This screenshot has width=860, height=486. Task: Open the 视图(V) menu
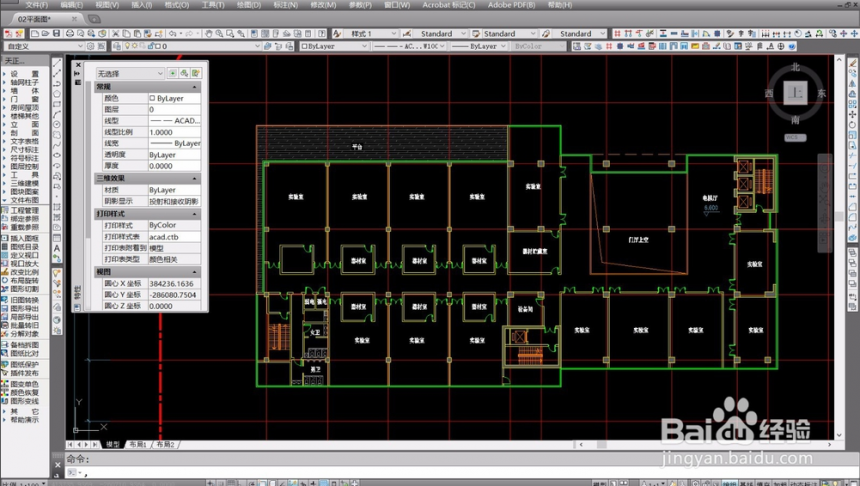tap(107, 5)
